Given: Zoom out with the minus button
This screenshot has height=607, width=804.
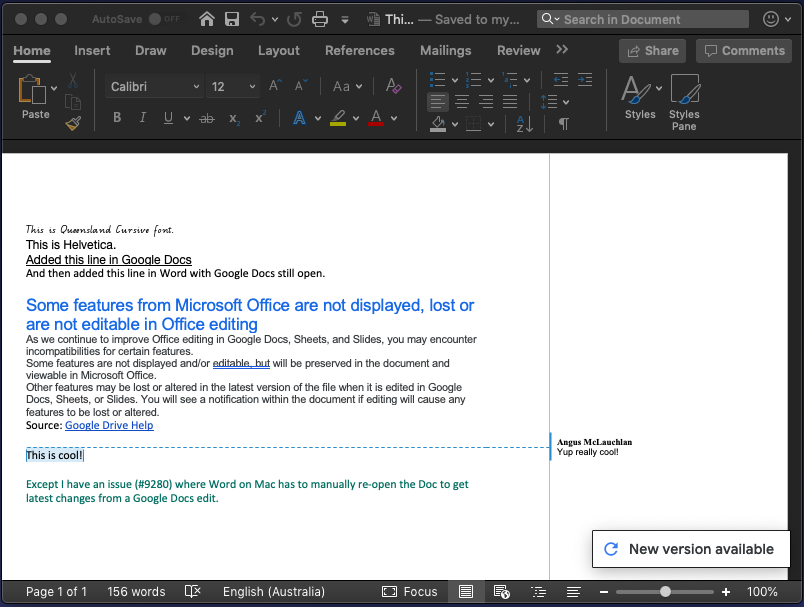Looking at the screenshot, I should pyautogui.click(x=604, y=592).
